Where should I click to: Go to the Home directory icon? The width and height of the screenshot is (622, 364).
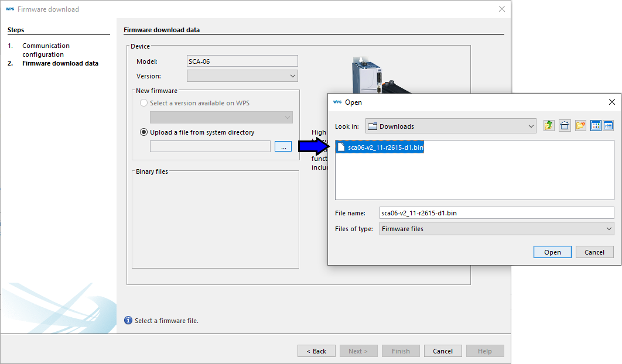[x=565, y=126]
